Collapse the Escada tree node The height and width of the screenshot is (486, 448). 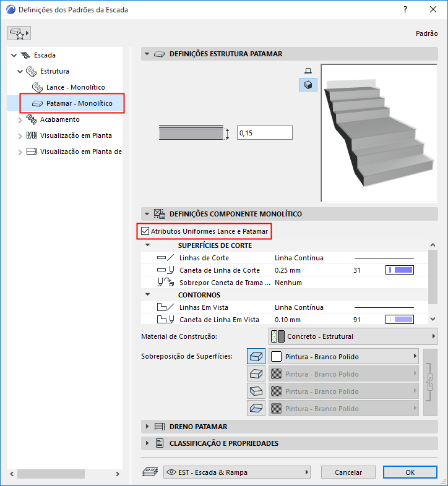[x=14, y=56]
